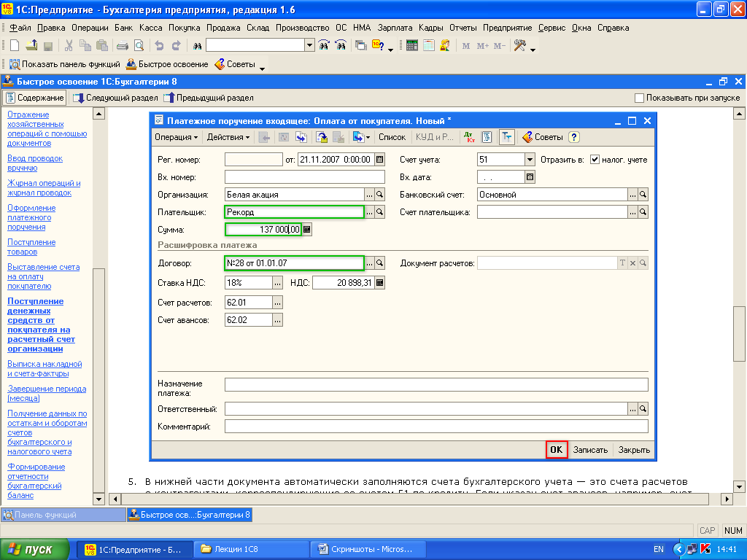
Task: Click Следующий раздел button
Action: pyautogui.click(x=115, y=98)
